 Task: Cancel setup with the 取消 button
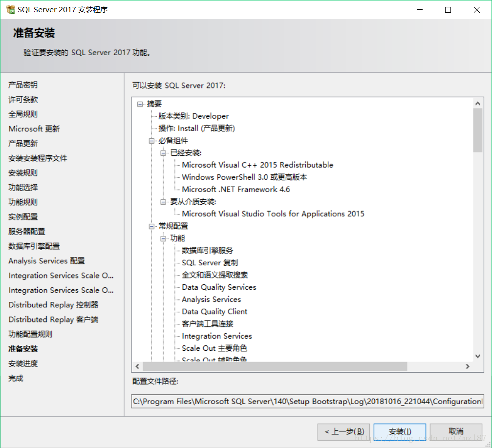pos(456,432)
